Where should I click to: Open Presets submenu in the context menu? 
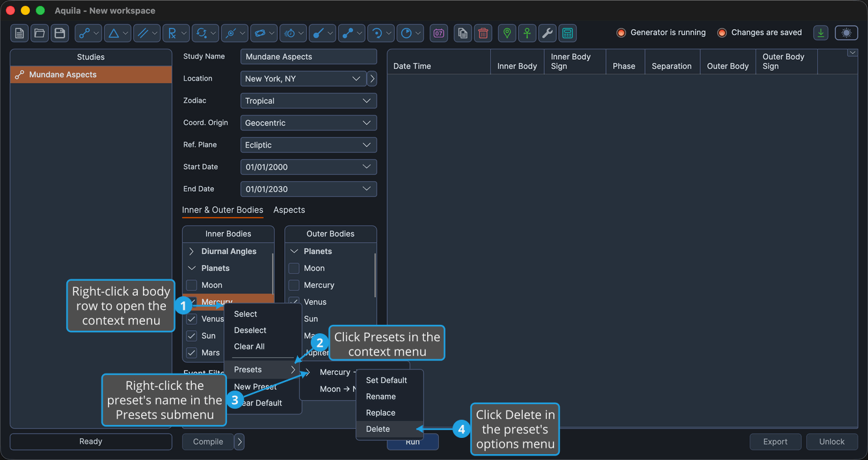pyautogui.click(x=263, y=370)
